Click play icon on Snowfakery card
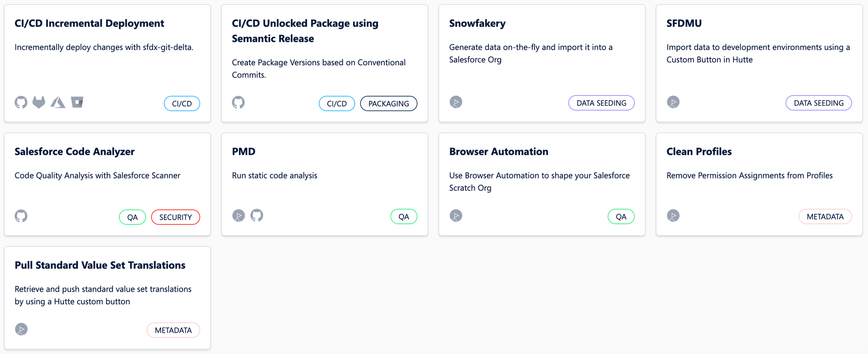The width and height of the screenshot is (868, 354). pyautogui.click(x=456, y=102)
